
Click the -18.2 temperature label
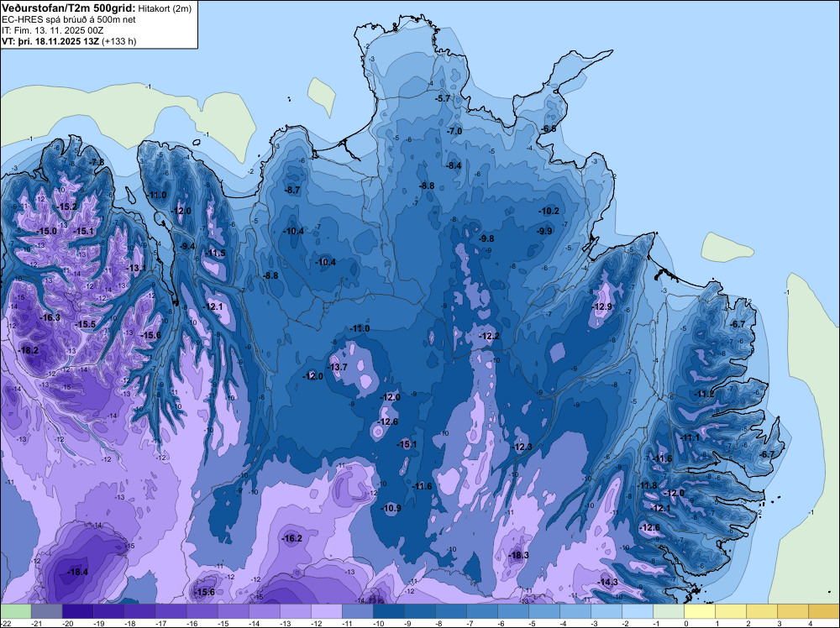[29, 351]
